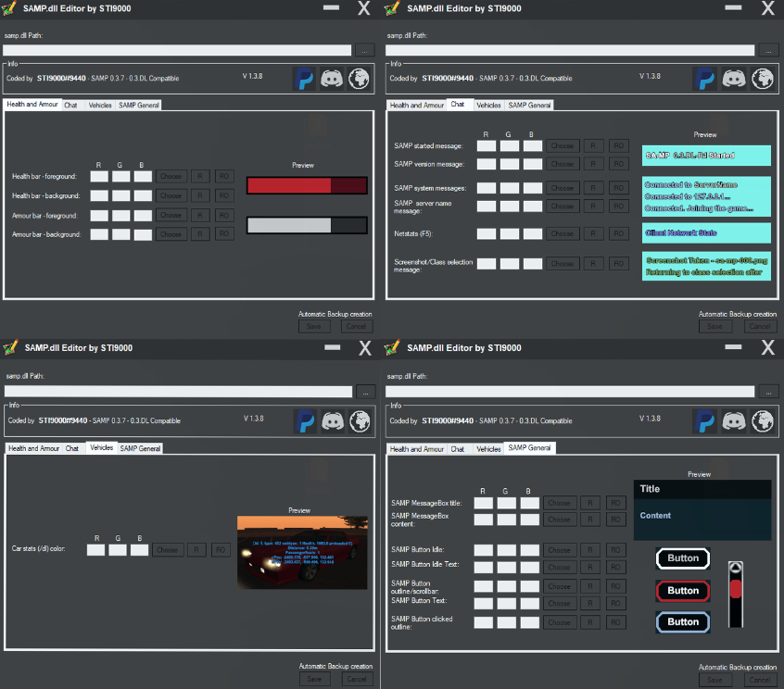Open Discord icon in Health and Armour window
784x689 pixels.
pyautogui.click(x=332, y=79)
